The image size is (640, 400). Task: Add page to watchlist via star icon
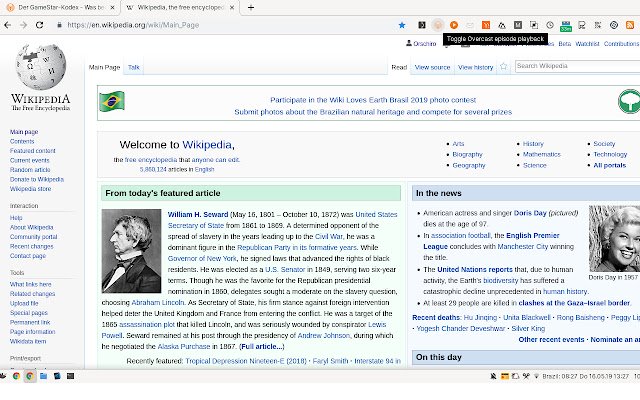[x=503, y=67]
